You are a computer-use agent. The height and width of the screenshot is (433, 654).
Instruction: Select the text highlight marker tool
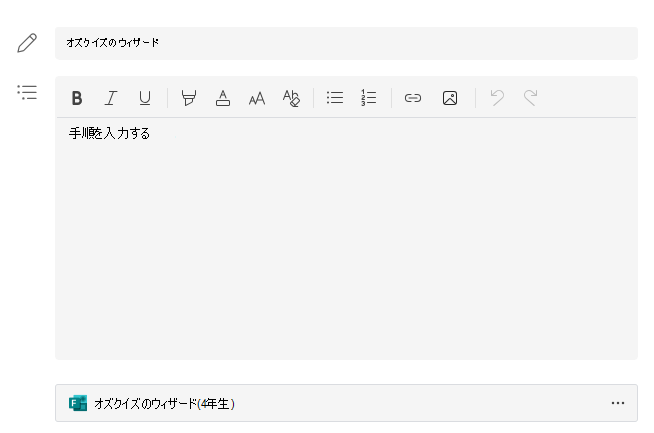[189, 98]
